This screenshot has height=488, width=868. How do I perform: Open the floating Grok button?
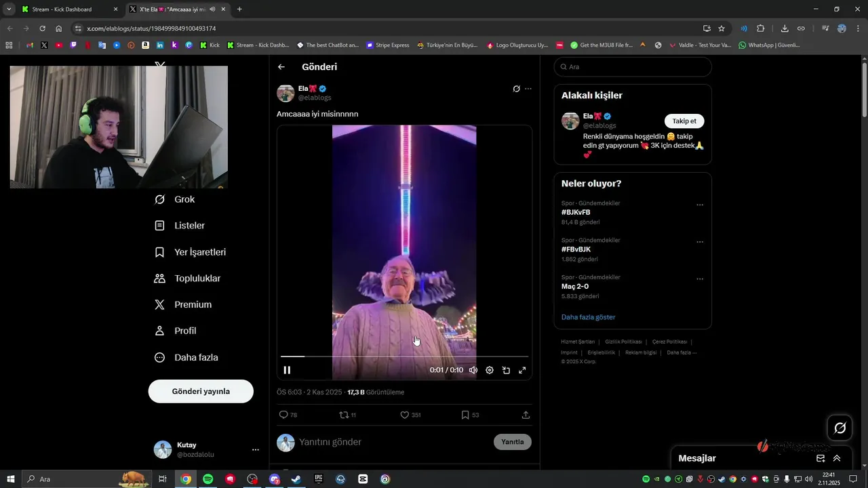click(x=840, y=428)
